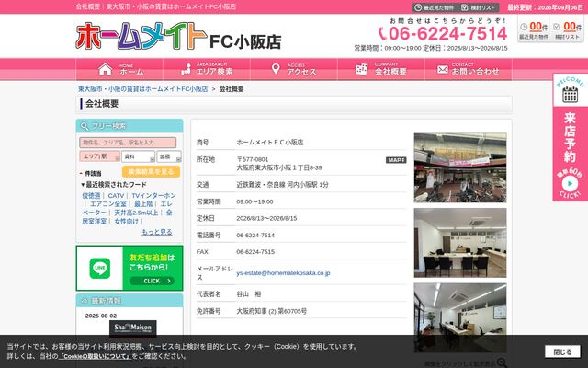Viewport: 588px width, 368px height.
Task: Click the 近鉄難波・奈良線 河内小阪駅 1分 text
Action: click(282, 185)
